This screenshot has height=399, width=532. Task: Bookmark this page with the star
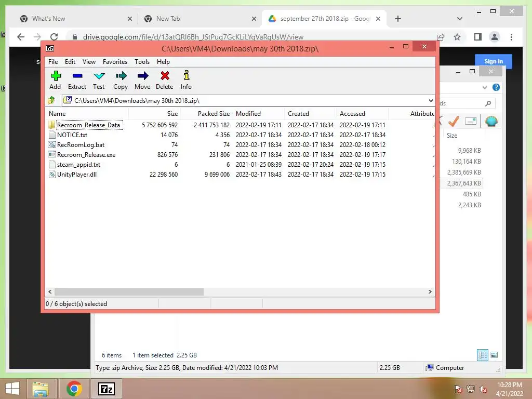[457, 37]
